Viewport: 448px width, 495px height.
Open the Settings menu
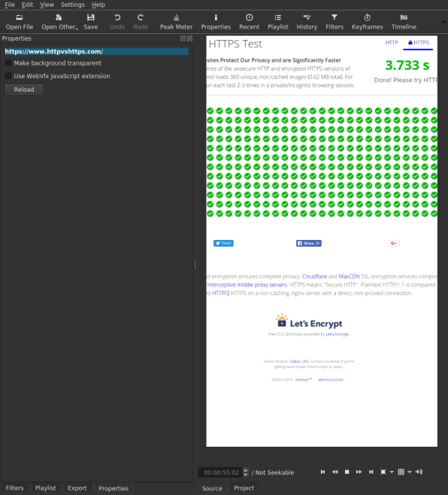pyautogui.click(x=73, y=5)
